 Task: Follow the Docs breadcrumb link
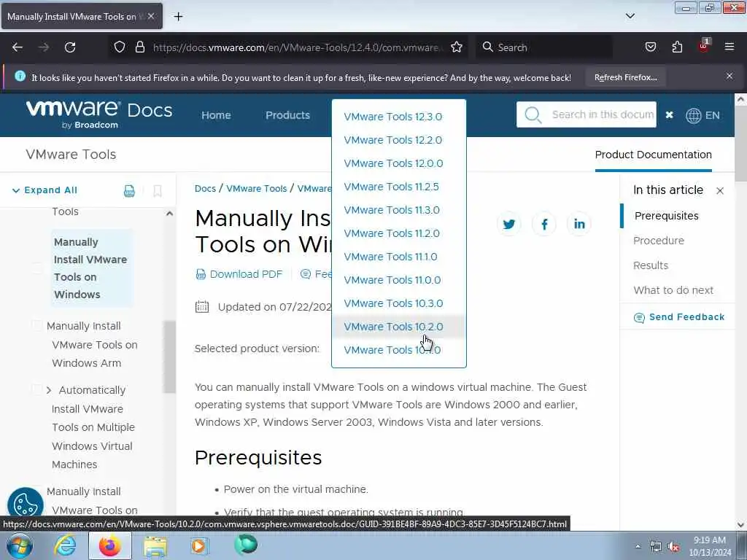[x=205, y=188]
